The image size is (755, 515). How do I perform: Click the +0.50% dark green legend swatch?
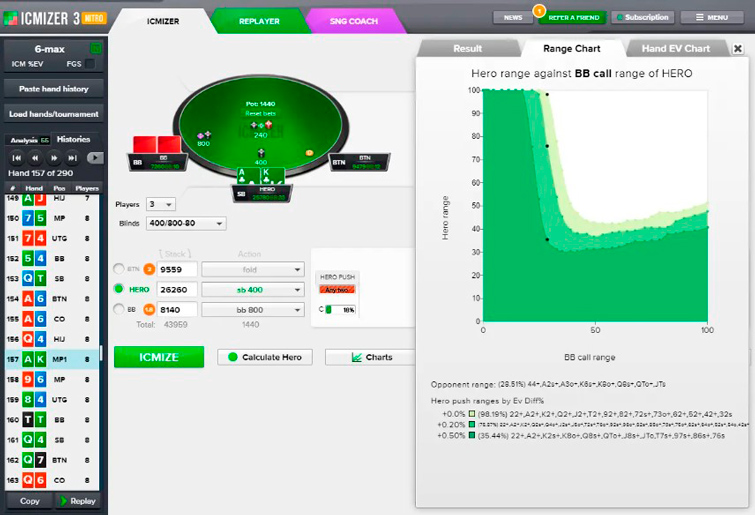(x=472, y=435)
